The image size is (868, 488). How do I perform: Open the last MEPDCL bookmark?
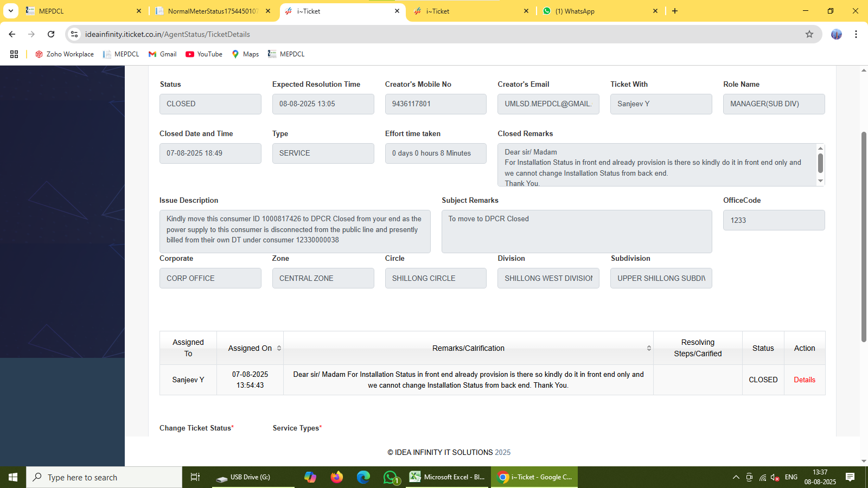click(286, 54)
